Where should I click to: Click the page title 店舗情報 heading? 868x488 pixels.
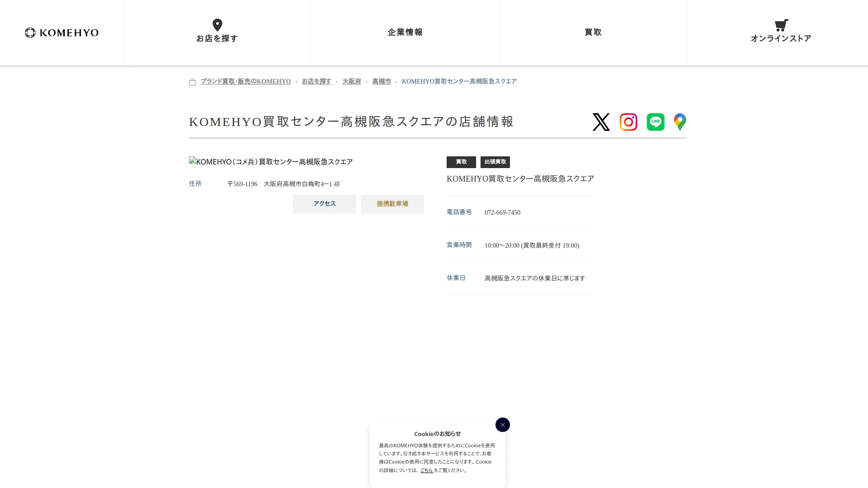[x=351, y=122]
